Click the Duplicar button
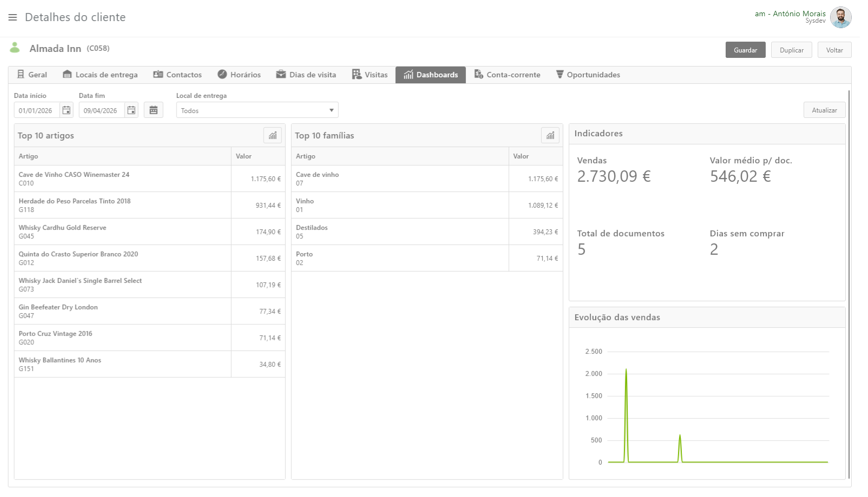This screenshot has height=497, width=868. coord(791,50)
